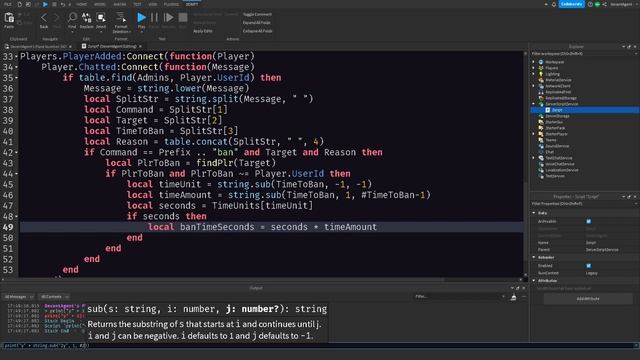Viewport: 640px width, 360px height.
Task: Select ReplicatedFirst in Explorer
Action: tap(558, 92)
